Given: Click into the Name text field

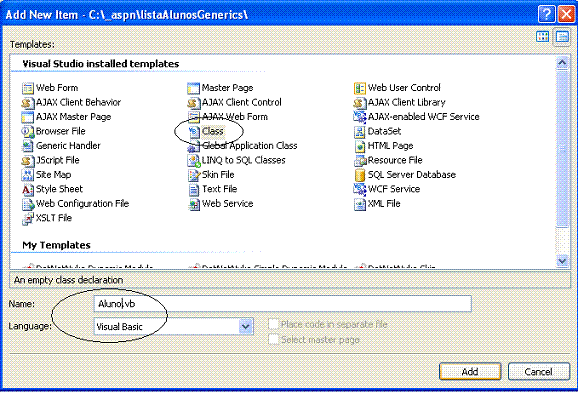Looking at the screenshot, I should (282, 304).
